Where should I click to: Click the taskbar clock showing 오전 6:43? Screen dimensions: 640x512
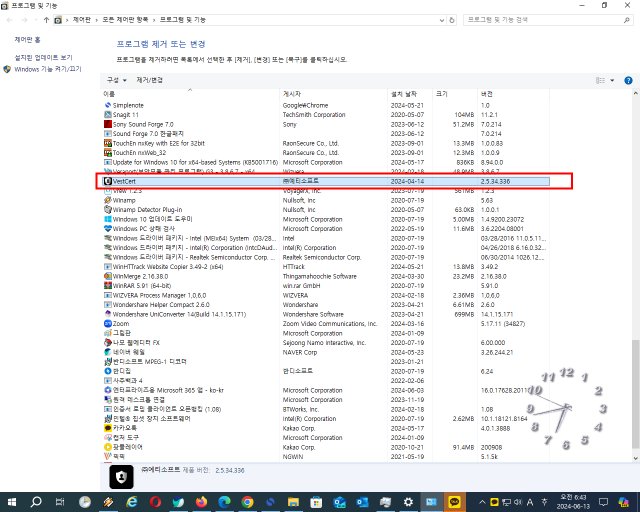click(x=572, y=502)
